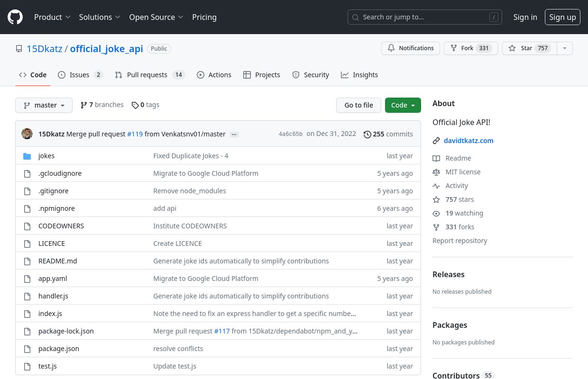Open pull request #117 link
The width and height of the screenshot is (588, 379).
point(222,331)
